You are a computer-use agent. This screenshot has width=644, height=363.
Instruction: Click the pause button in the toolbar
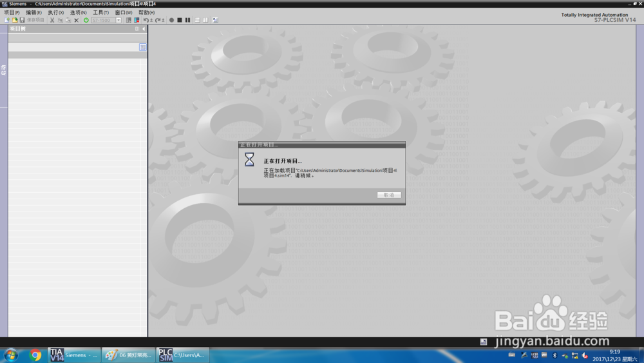pos(187,20)
